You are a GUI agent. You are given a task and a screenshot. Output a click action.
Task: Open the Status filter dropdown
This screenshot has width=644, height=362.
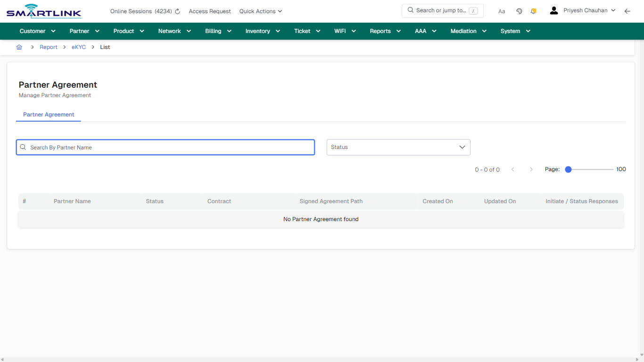(398, 147)
